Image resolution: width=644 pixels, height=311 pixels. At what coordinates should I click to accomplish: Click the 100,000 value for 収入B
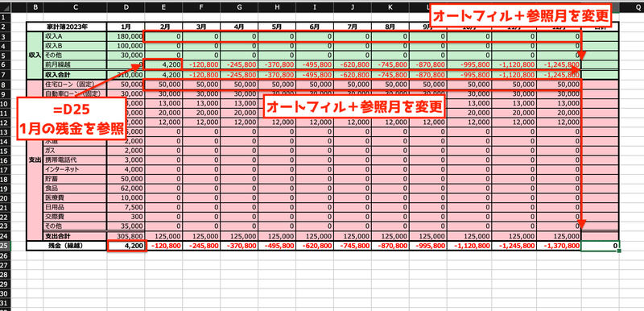(126, 46)
